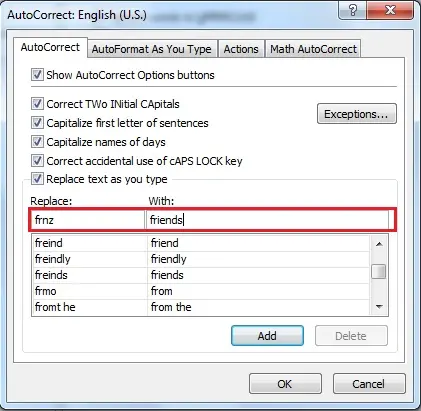
Task: Open the Exceptions dialog
Action: coord(357,114)
